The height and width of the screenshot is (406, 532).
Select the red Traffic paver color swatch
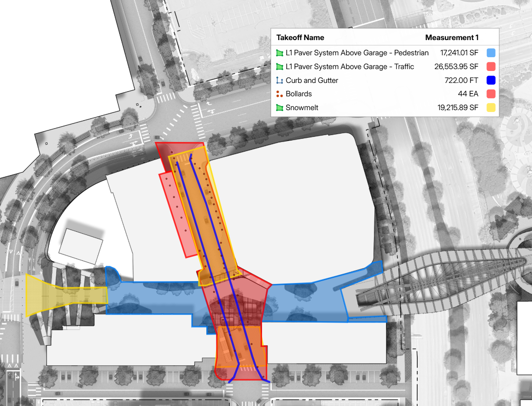tap(491, 67)
